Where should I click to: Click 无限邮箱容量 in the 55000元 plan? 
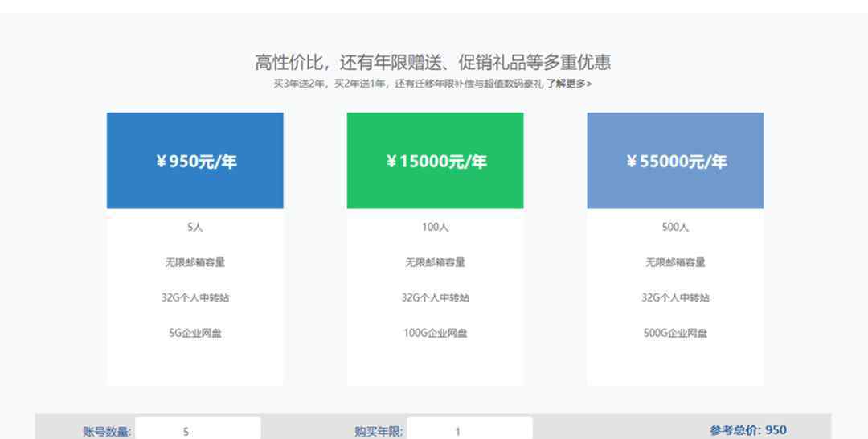click(675, 262)
